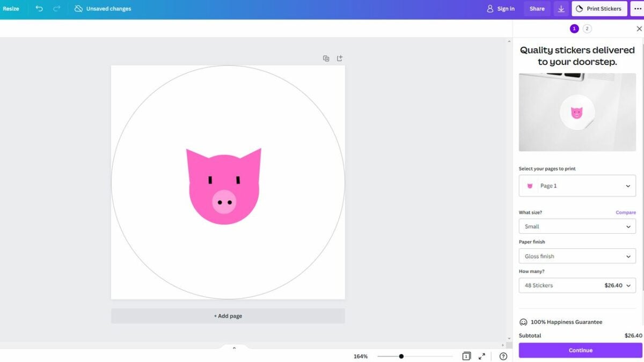Open the page manager grid view
The image size is (644, 362).
466,356
